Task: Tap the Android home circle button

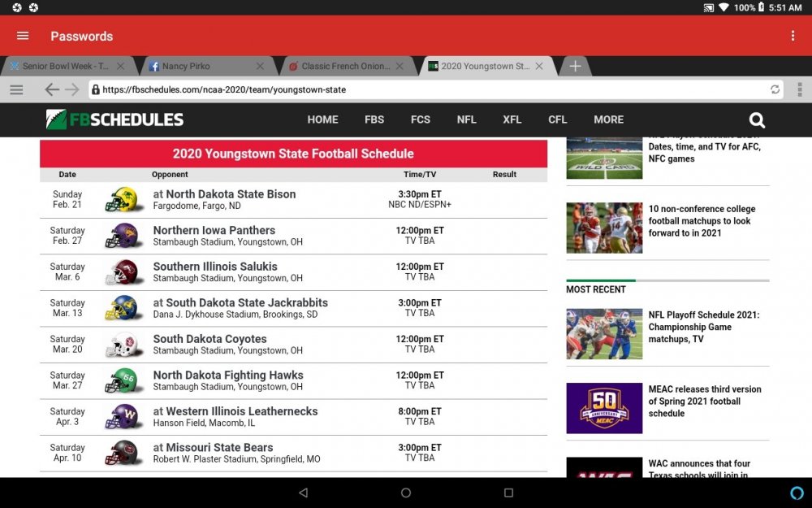Action: point(406,493)
